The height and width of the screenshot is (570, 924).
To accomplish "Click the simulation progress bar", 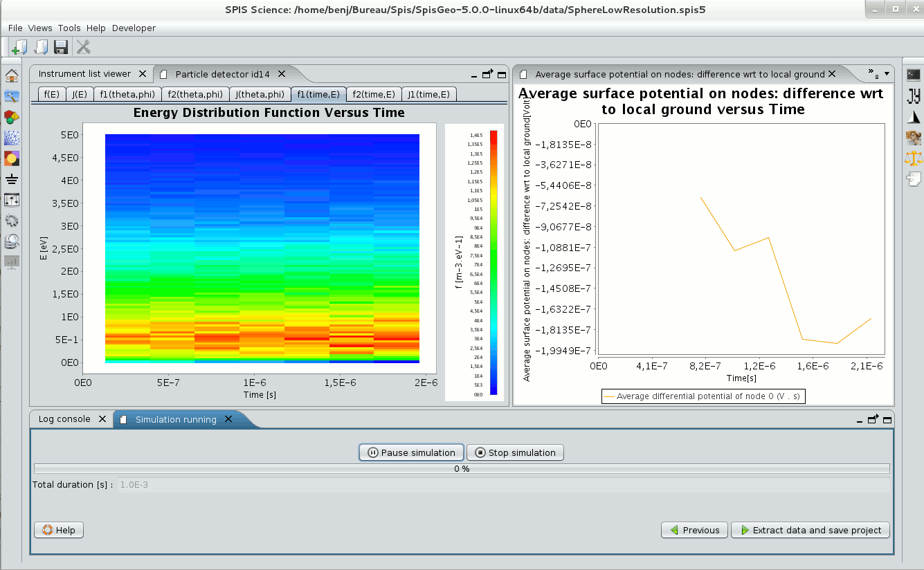I will coord(462,469).
